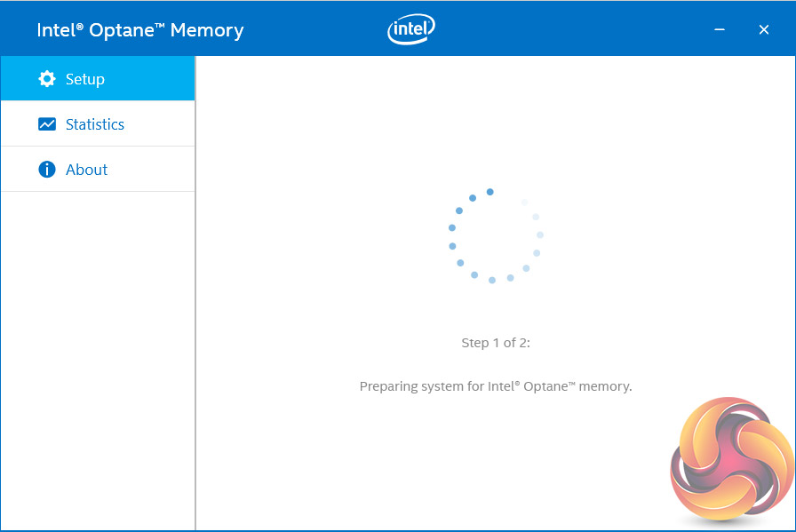This screenshot has width=796, height=532.
Task: Minimize the Optane Memory window
Action: click(x=720, y=30)
